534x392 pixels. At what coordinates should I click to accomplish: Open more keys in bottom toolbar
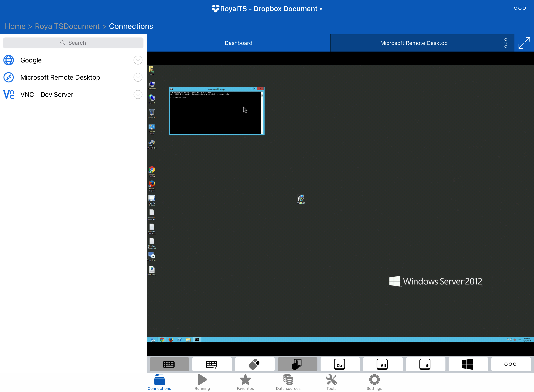[511, 364]
